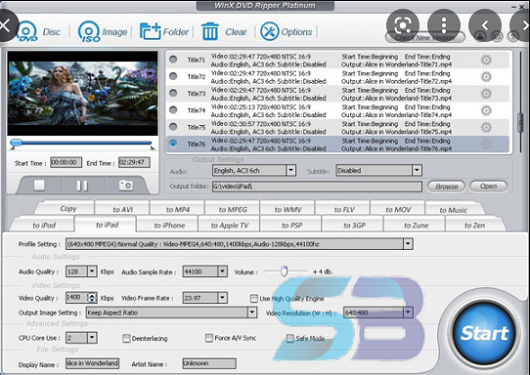Enable Force A/V Sync checkbox
The image size is (530, 375).
[209, 338]
